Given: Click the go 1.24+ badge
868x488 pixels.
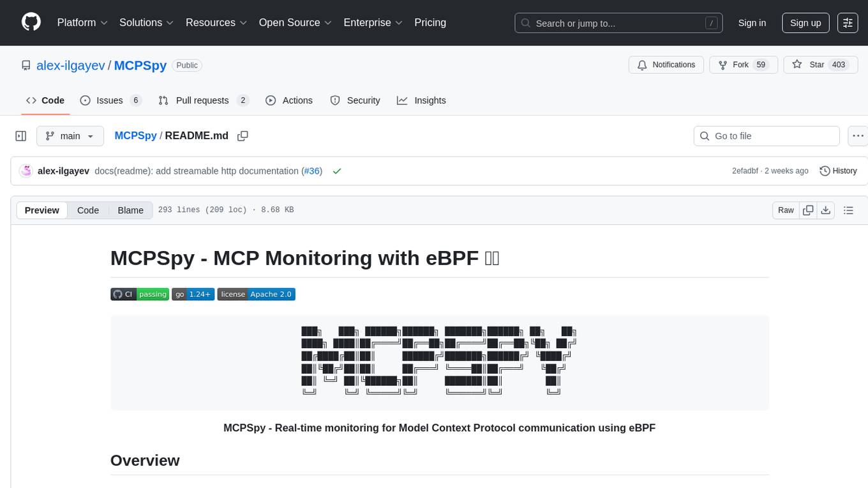Looking at the screenshot, I should 193,294.
